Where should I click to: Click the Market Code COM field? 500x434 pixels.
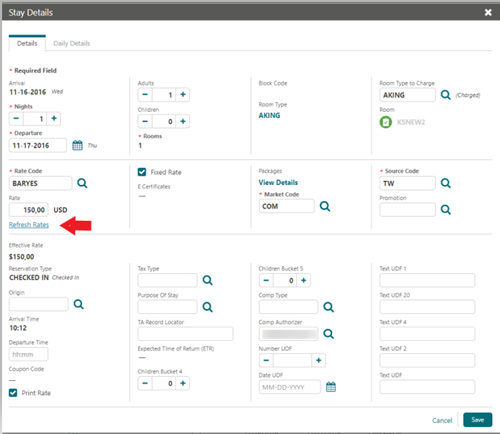point(287,206)
